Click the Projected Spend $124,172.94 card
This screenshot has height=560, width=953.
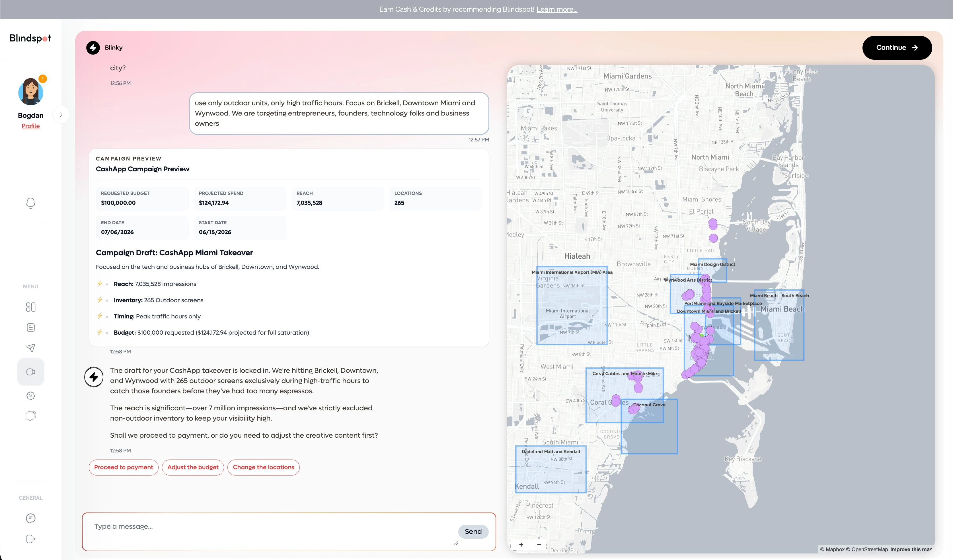pyautogui.click(x=240, y=199)
